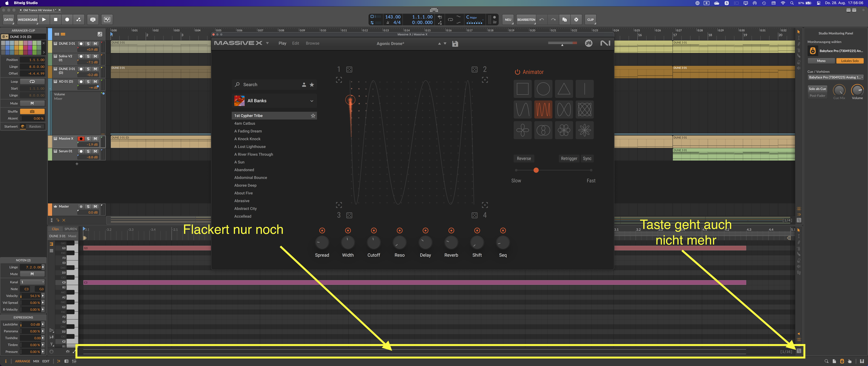Open the Massive X logo dropdown menu

(x=268, y=43)
